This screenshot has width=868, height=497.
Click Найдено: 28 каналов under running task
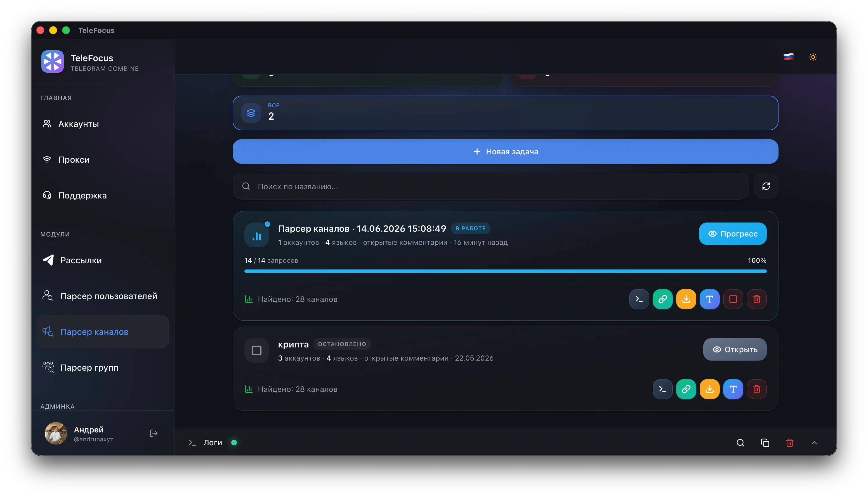click(x=298, y=299)
